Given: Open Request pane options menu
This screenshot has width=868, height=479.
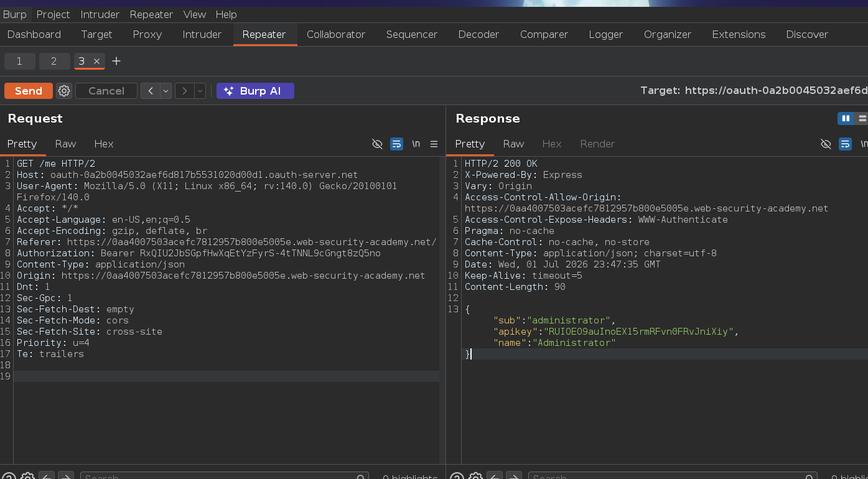Looking at the screenshot, I should (434, 144).
